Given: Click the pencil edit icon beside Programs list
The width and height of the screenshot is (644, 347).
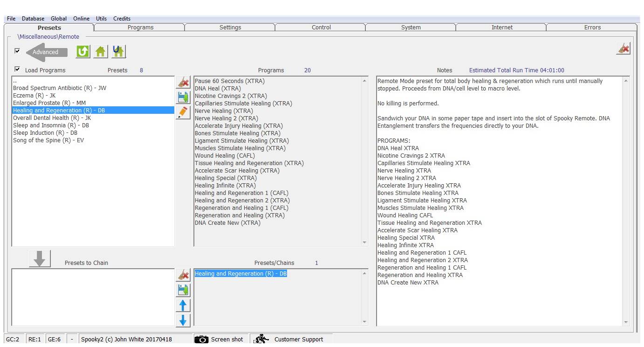Looking at the screenshot, I should click(183, 112).
